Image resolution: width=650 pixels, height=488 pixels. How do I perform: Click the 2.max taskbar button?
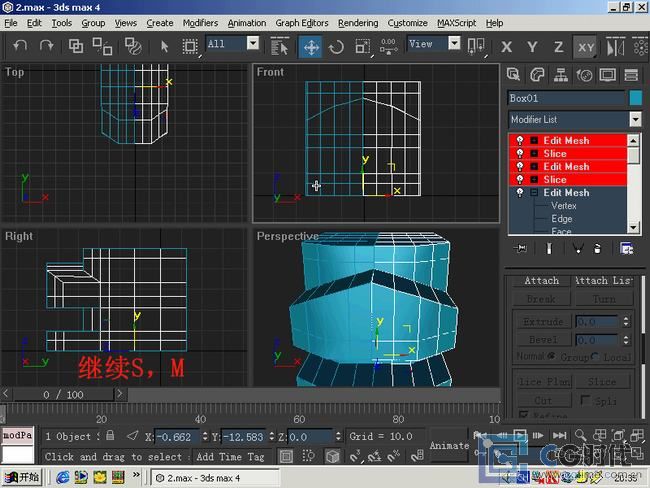215,478
